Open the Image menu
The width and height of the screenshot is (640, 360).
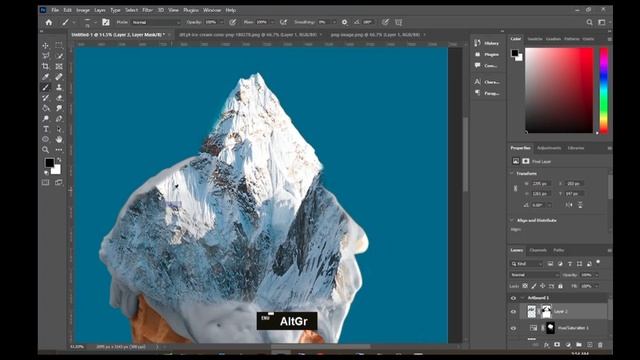[83, 10]
